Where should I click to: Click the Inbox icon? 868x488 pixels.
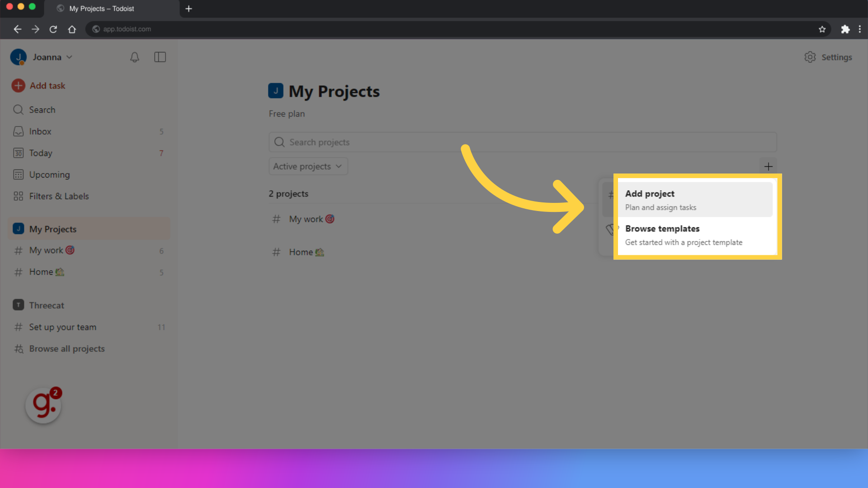click(18, 131)
